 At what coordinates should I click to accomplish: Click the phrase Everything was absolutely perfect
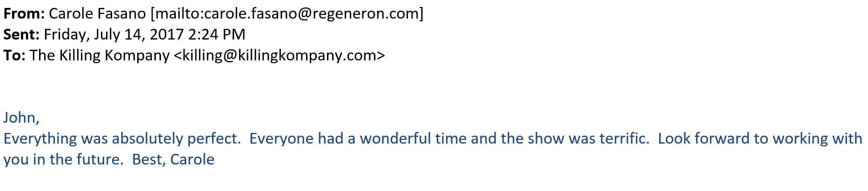pos(122,138)
